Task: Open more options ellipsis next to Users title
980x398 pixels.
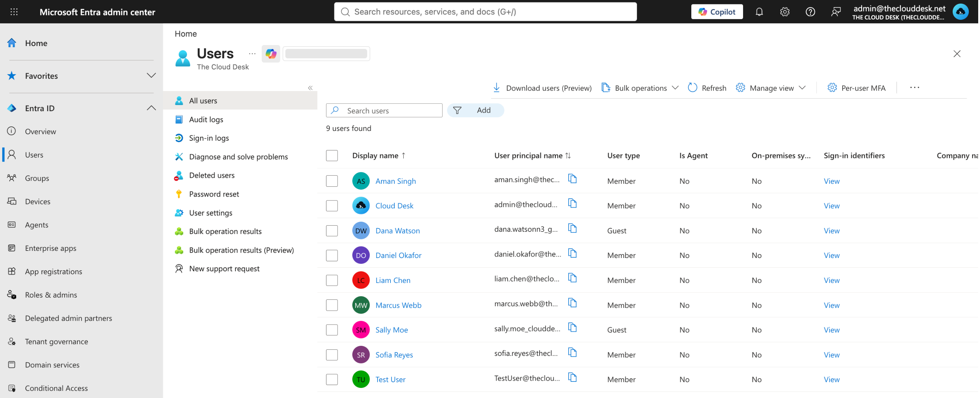Action: pos(252,54)
